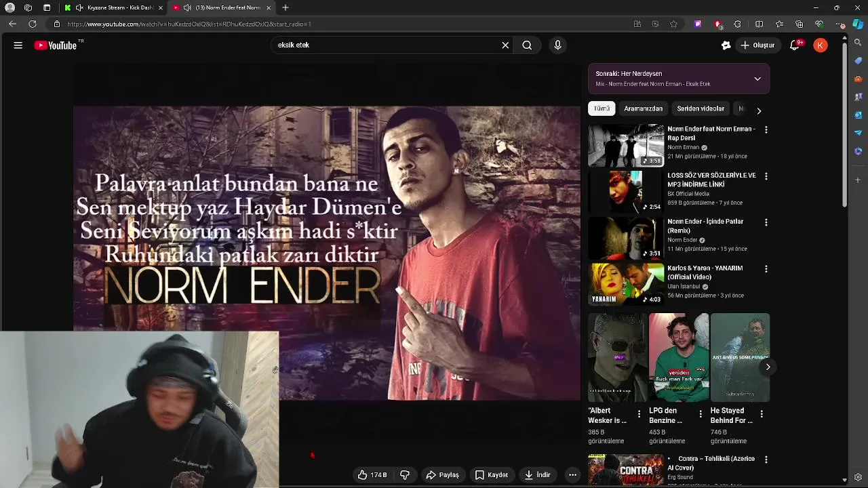Select the Aramanızdan filter chip
868x488 pixels.
click(x=643, y=108)
